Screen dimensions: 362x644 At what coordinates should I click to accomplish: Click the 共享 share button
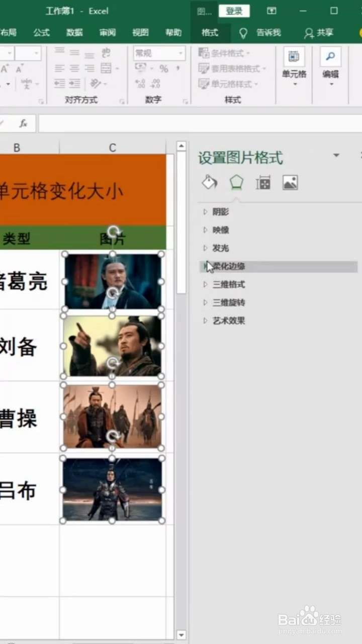click(x=319, y=33)
